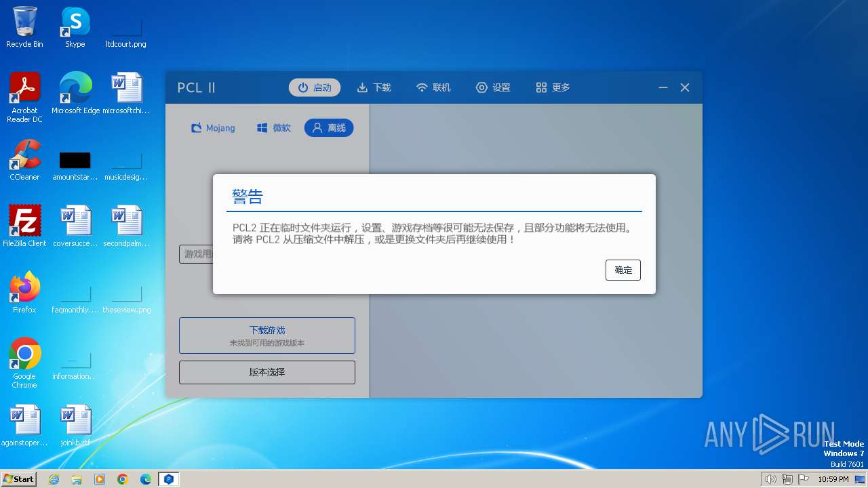
Task: Select the Recycle Bin desktop icon
Action: 24,27
